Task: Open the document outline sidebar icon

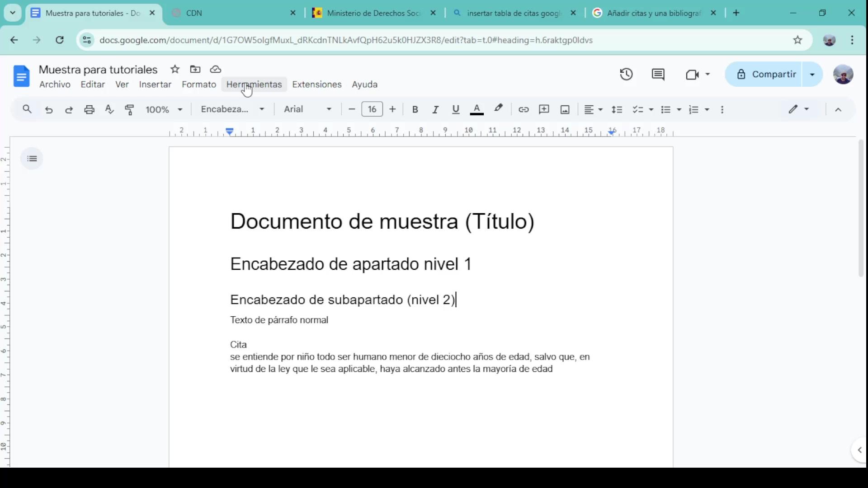Action: coord(32,159)
